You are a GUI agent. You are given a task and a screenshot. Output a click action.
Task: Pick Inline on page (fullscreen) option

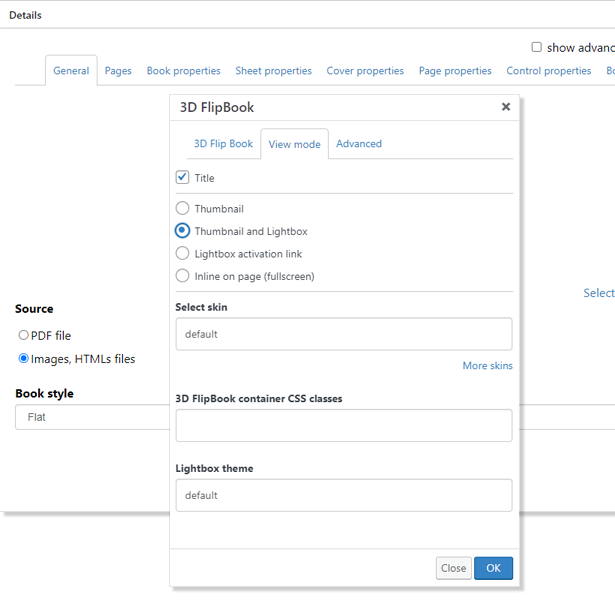point(182,276)
